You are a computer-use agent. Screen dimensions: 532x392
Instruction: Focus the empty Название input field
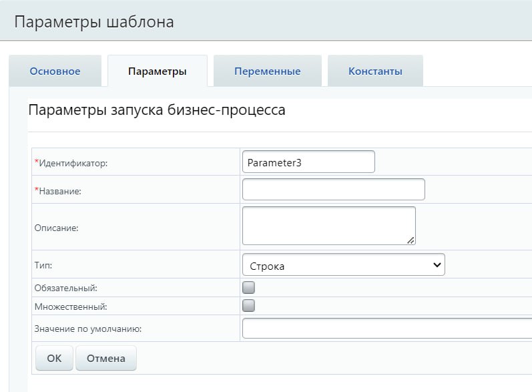click(x=333, y=190)
